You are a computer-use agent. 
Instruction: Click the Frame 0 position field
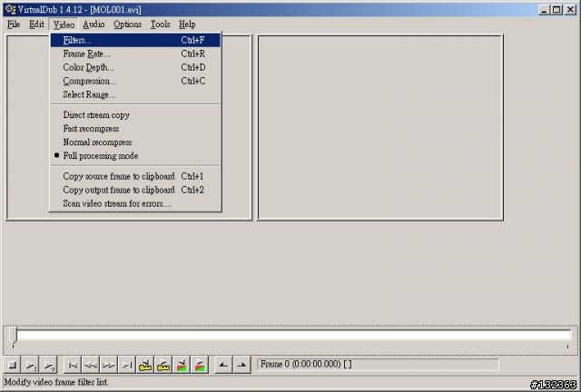[x=378, y=365]
